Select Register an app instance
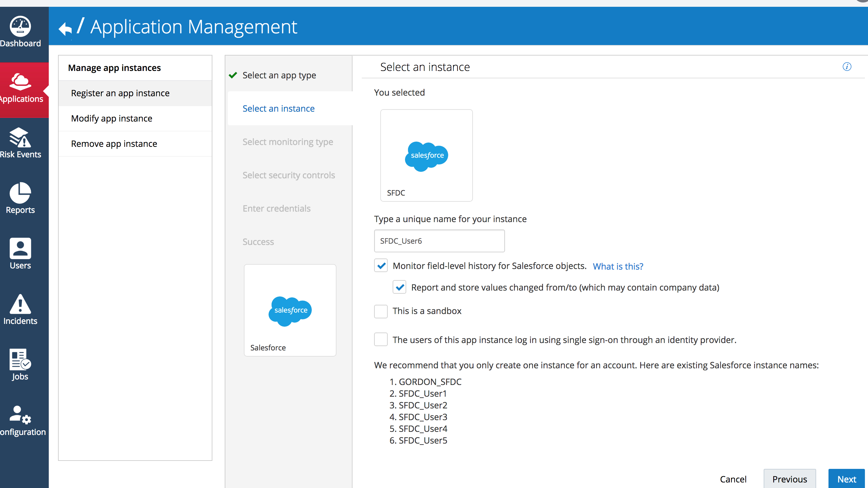Viewport: 868px width, 488px height. [135, 93]
